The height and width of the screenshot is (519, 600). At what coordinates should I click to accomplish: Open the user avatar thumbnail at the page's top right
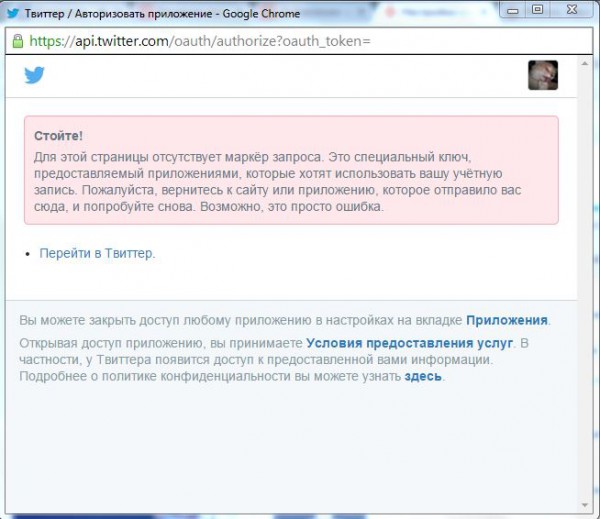(x=543, y=75)
